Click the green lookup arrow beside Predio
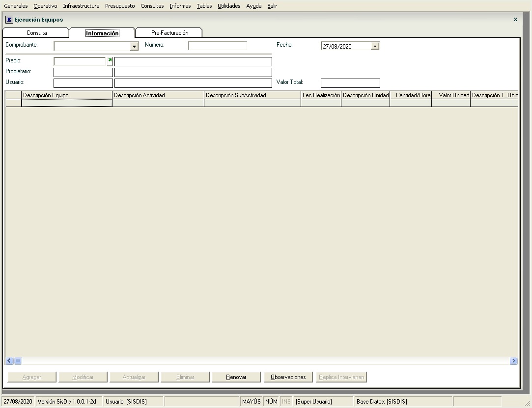The image size is (532, 408). coord(110,61)
